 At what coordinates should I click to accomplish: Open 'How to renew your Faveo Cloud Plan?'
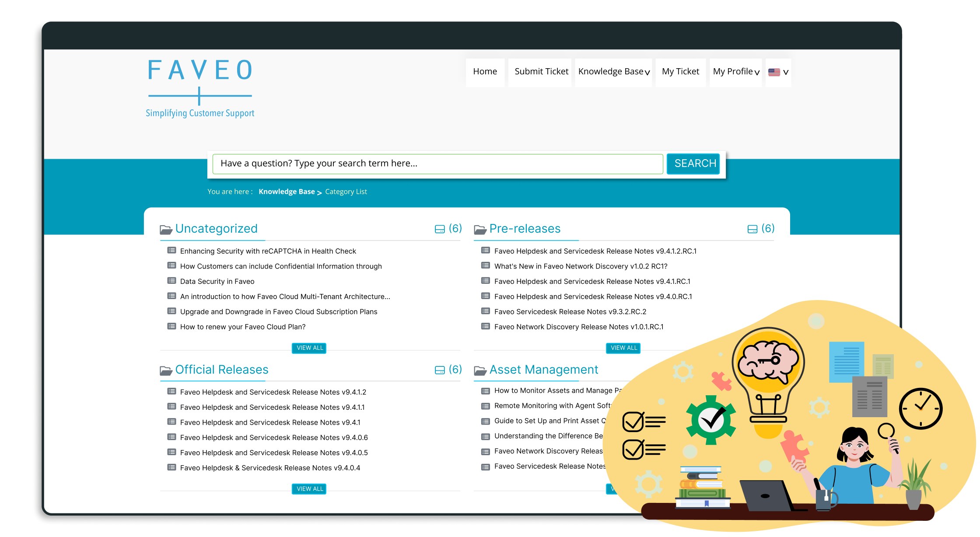243,327
